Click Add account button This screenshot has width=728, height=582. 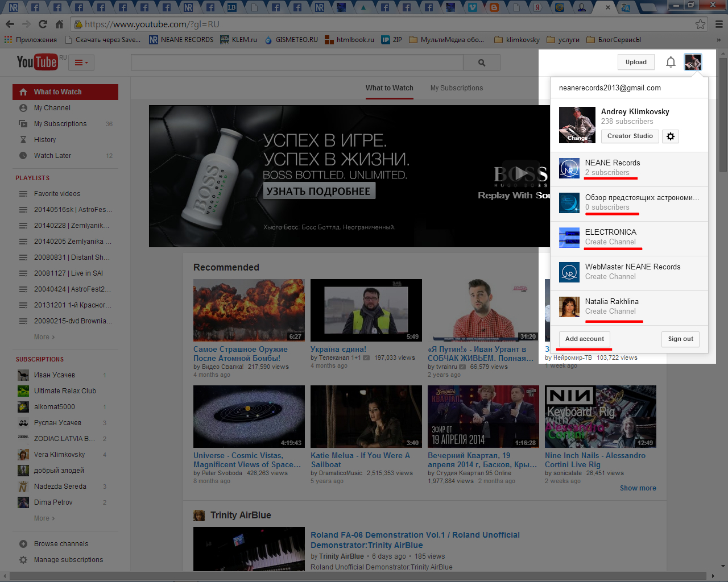585,339
